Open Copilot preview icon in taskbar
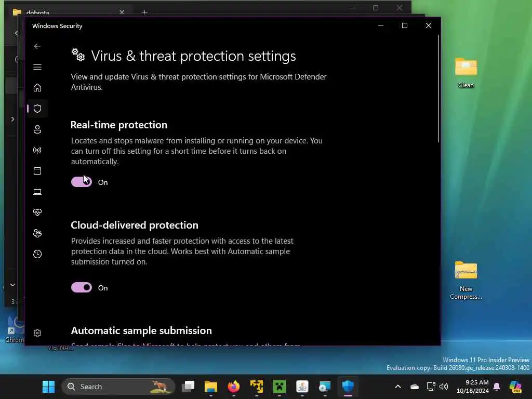Viewport: 532px width, 399px height. pyautogui.click(x=516, y=387)
